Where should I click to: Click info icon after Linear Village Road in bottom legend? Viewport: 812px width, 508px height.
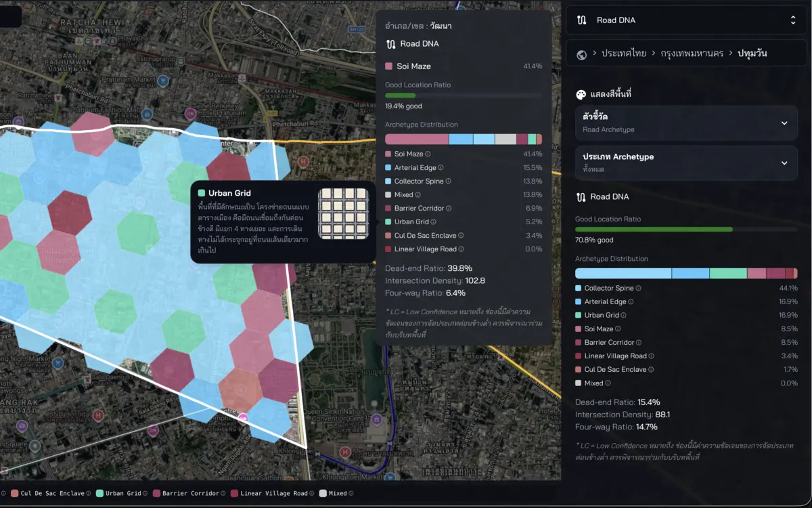(x=312, y=494)
